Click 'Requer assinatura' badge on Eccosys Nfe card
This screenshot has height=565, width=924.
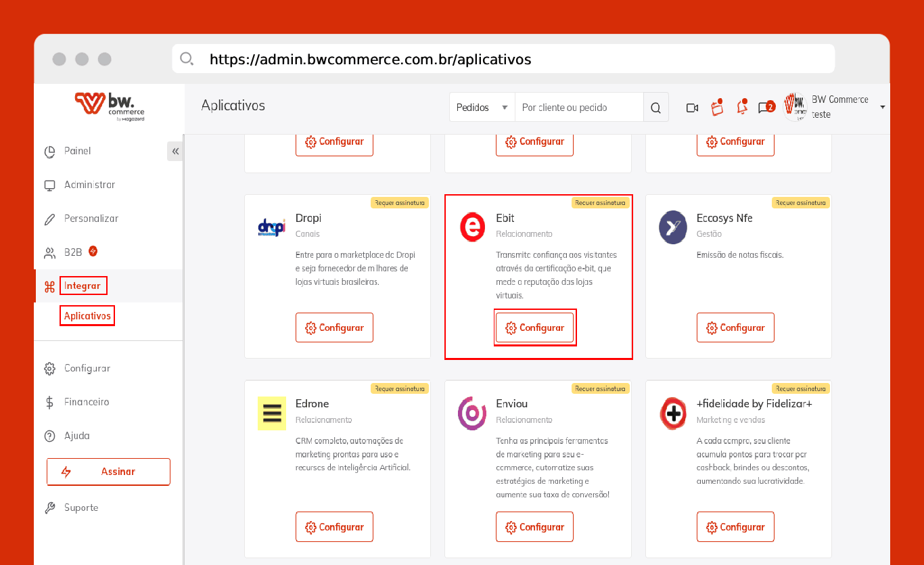click(801, 202)
